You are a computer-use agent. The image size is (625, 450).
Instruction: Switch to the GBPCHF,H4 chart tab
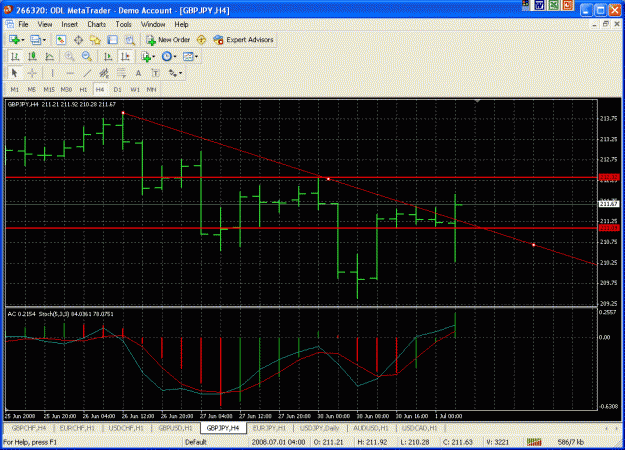[29, 428]
